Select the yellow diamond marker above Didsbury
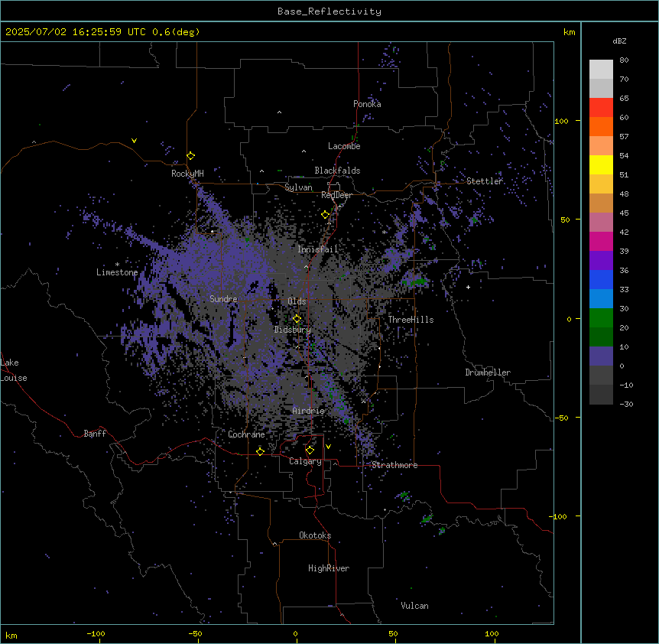Viewport: 659px width, 644px height. 297,319
